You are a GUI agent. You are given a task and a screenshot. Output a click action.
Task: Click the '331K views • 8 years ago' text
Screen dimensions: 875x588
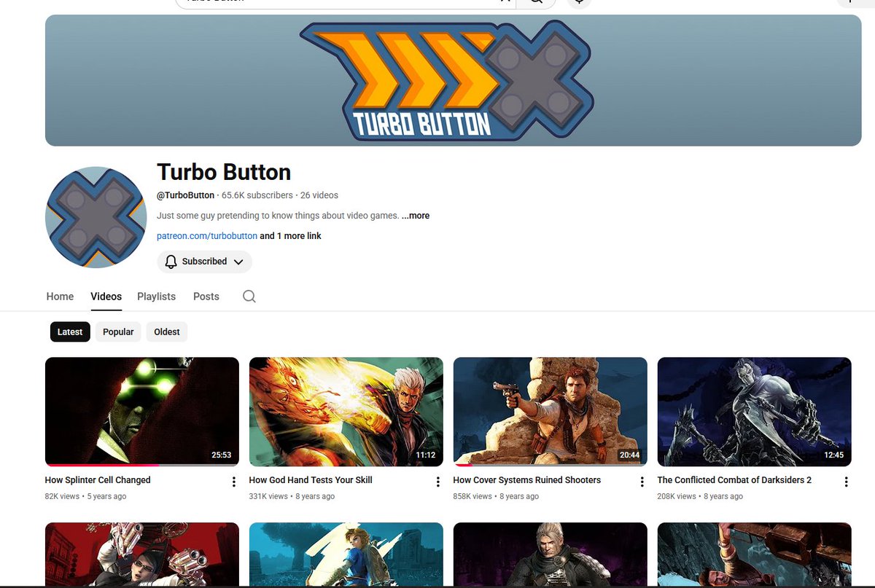tap(292, 496)
